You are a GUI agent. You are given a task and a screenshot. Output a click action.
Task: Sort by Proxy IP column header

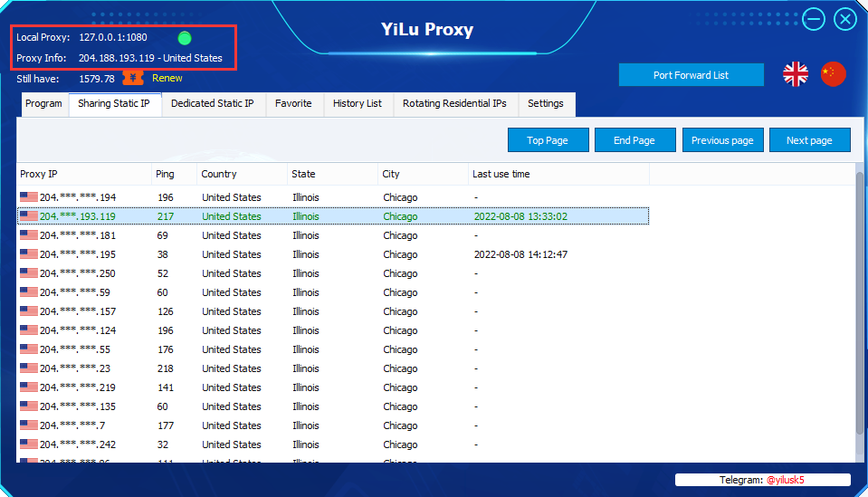[x=84, y=174]
